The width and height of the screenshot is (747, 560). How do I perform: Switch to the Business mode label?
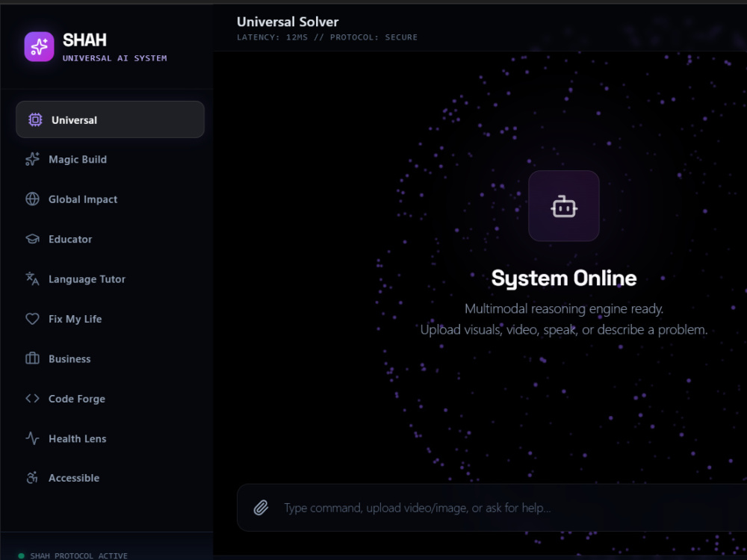pyautogui.click(x=69, y=359)
